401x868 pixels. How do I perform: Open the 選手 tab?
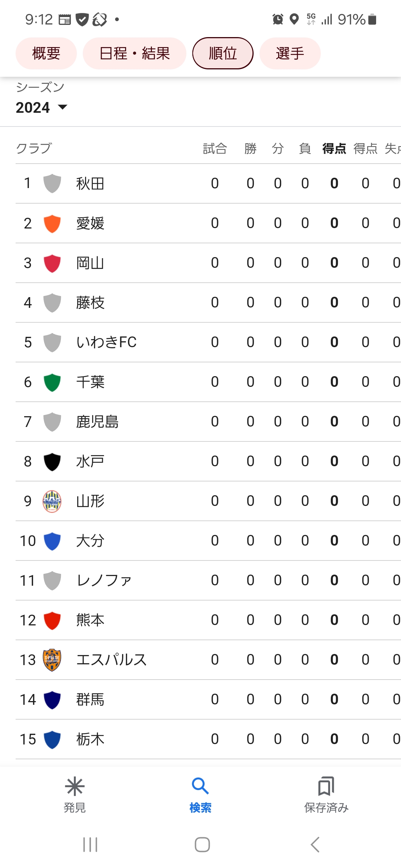(290, 53)
